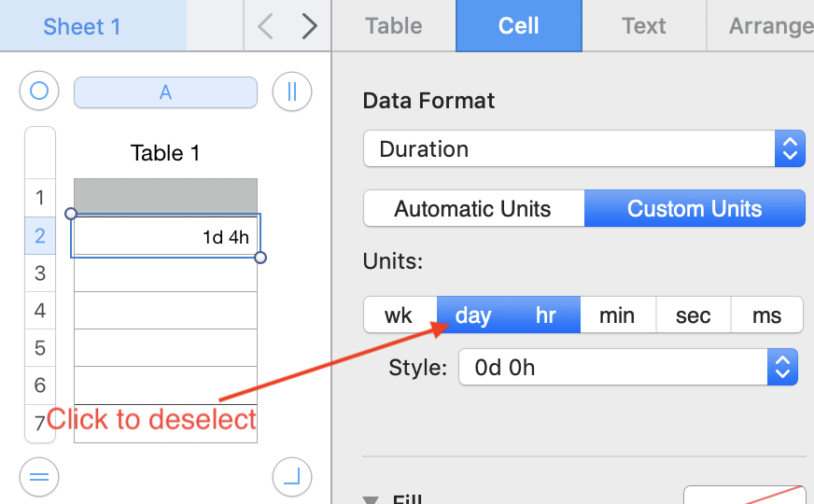Click the Fill color swatch
This screenshot has width=814, height=504.
pos(743,495)
